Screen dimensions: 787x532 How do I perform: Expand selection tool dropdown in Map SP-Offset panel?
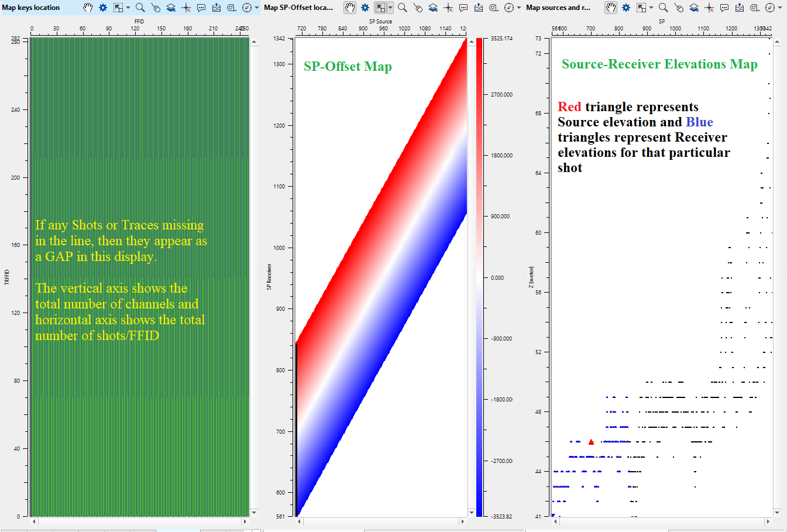[390, 8]
